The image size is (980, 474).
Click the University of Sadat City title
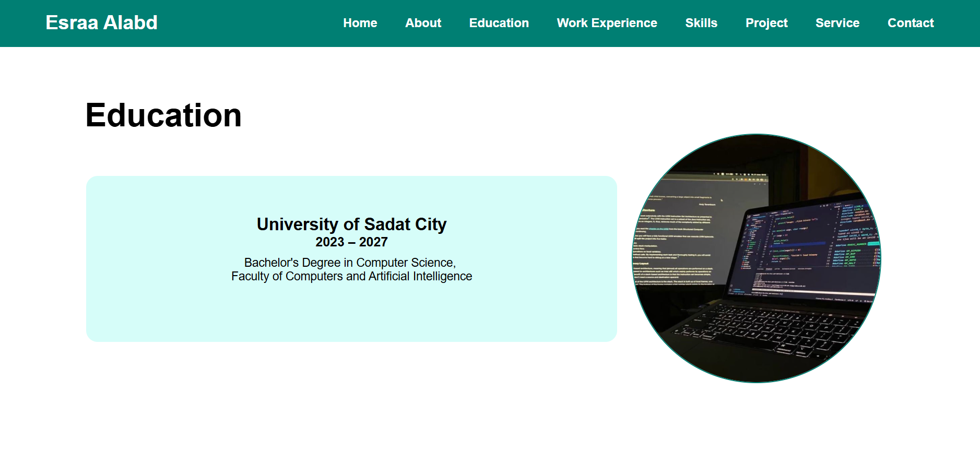[351, 224]
